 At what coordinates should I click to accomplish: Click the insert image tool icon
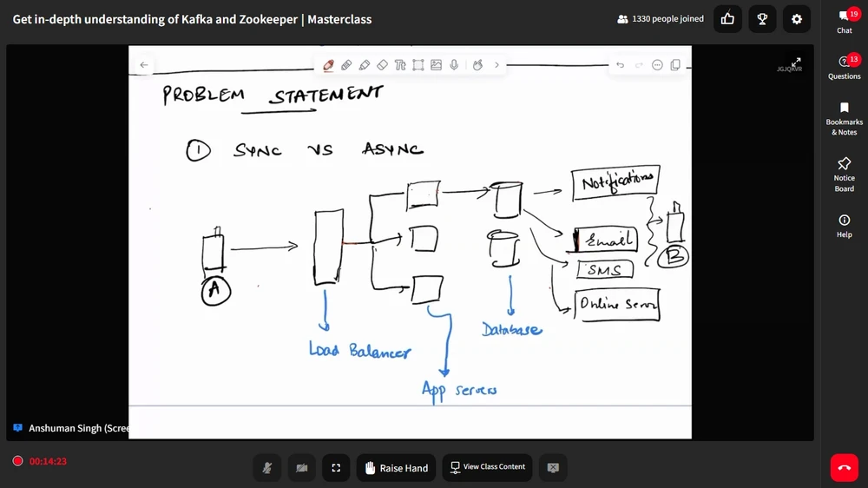coord(436,65)
